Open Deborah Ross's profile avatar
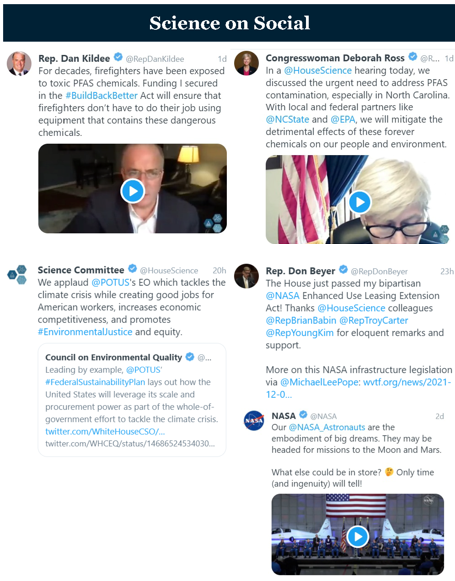Viewport: 455px width, 581px height. pos(246,63)
